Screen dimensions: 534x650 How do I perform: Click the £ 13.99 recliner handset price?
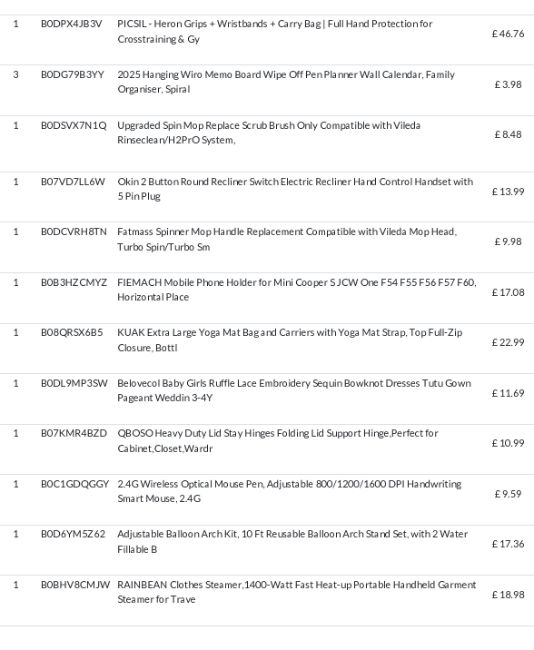(x=508, y=192)
